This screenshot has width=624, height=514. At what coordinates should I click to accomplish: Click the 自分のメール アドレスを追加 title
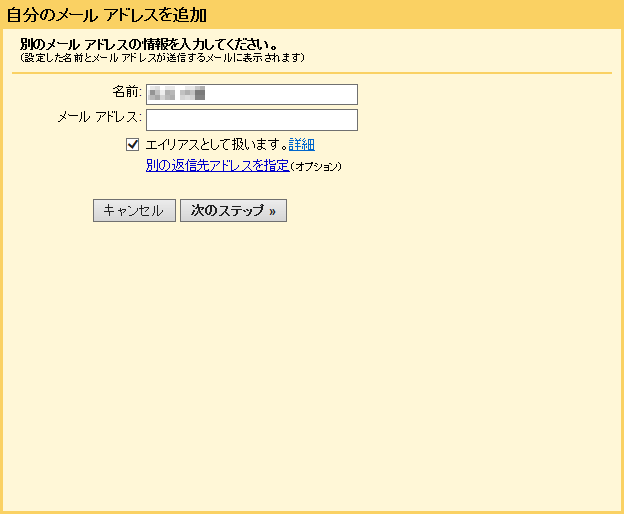pyautogui.click(x=107, y=15)
